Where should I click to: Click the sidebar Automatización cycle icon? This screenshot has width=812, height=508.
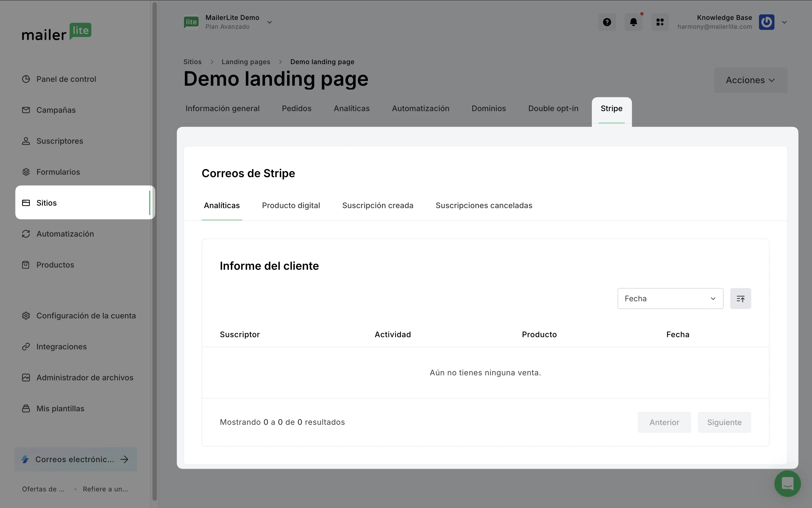tap(26, 234)
